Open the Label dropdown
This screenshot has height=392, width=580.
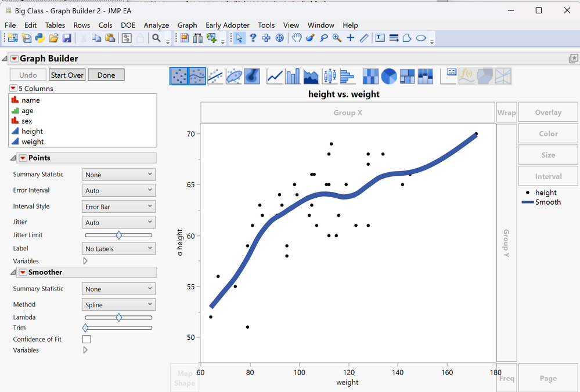coord(118,249)
